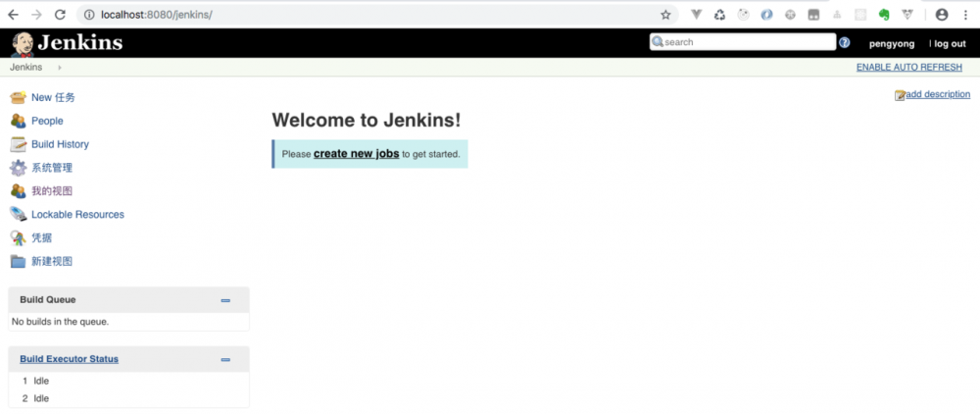Click the site information icon in address bar

point(89,15)
